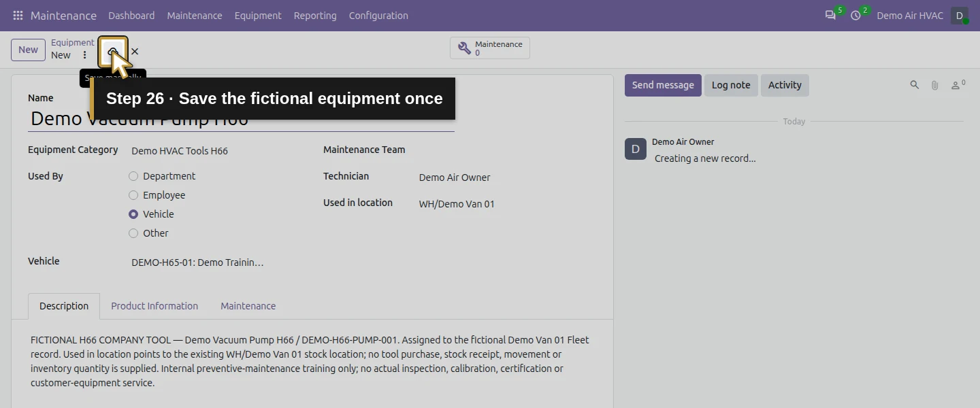Click Demo Air Owner chatter avatar
The image size is (980, 408).
pos(636,149)
